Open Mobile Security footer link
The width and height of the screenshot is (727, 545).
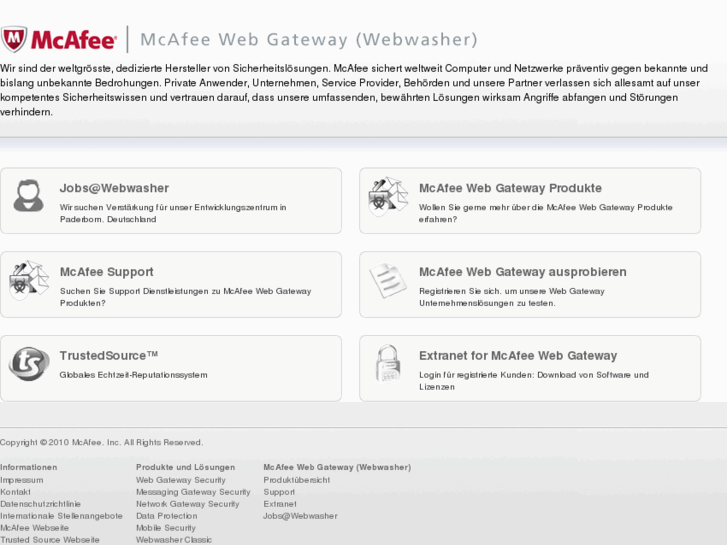click(166, 528)
